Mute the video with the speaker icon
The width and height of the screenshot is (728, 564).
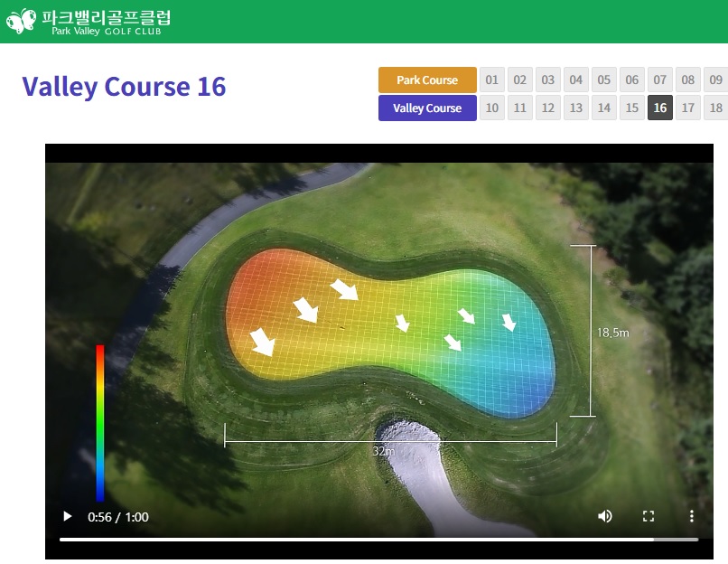coord(604,516)
